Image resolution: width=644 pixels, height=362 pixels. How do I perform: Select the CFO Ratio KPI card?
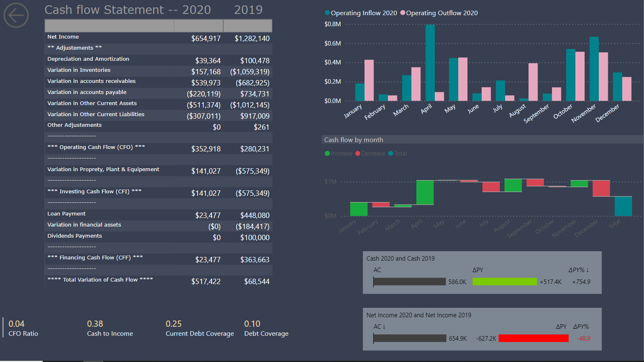pyautogui.click(x=23, y=328)
